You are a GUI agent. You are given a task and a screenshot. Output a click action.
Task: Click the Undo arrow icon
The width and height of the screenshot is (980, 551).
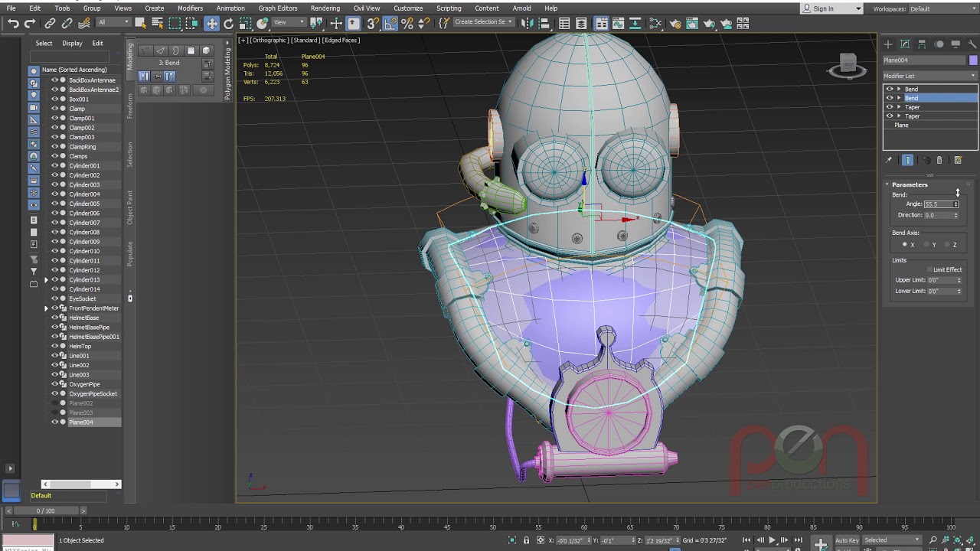pyautogui.click(x=13, y=23)
